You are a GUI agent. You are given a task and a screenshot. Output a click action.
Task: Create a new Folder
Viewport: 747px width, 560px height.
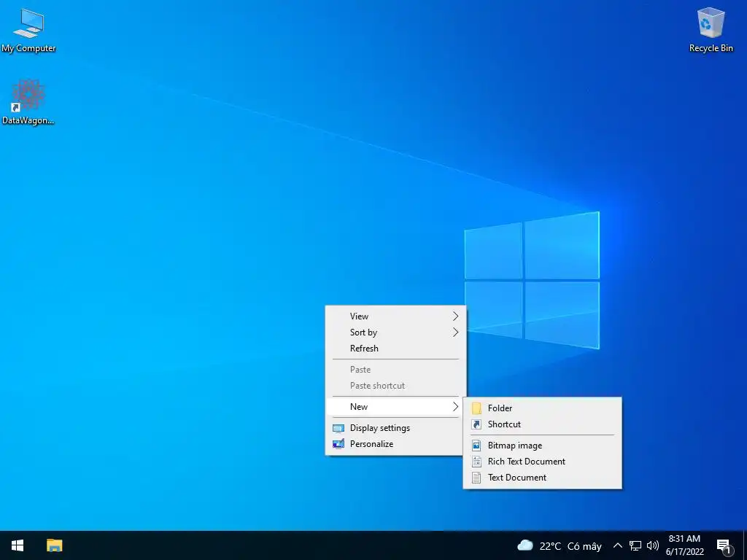[x=543, y=408]
